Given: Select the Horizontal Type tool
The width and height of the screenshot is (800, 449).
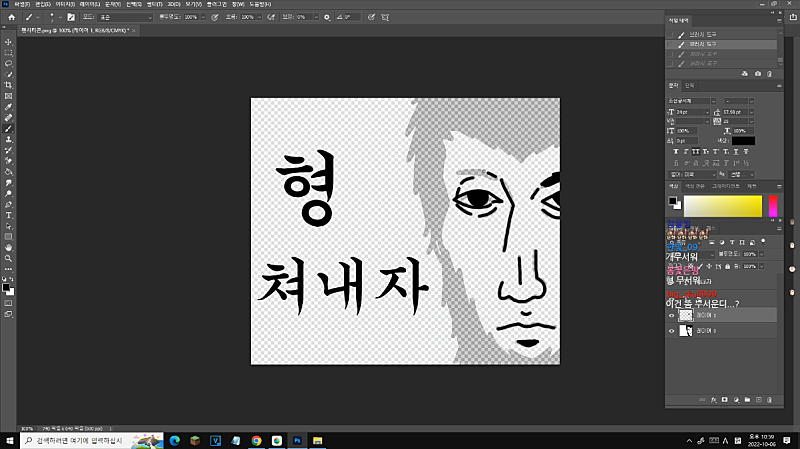Looking at the screenshot, I should click(9, 215).
